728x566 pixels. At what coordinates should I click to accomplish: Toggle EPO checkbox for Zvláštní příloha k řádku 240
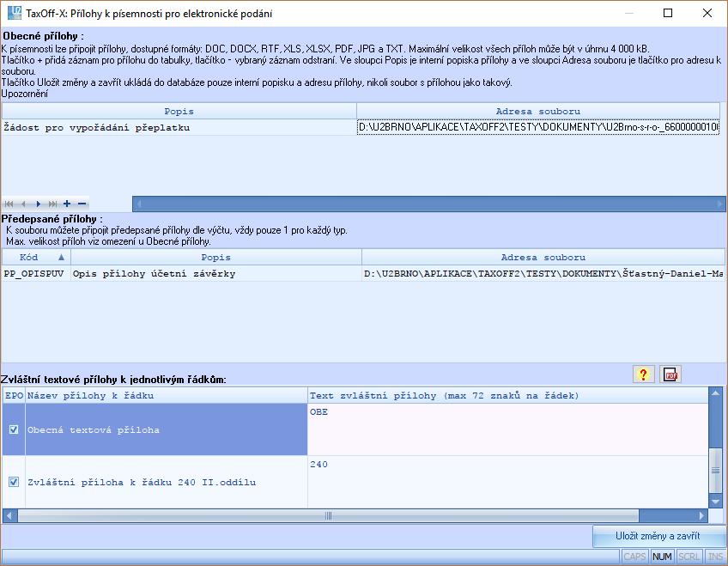click(14, 482)
